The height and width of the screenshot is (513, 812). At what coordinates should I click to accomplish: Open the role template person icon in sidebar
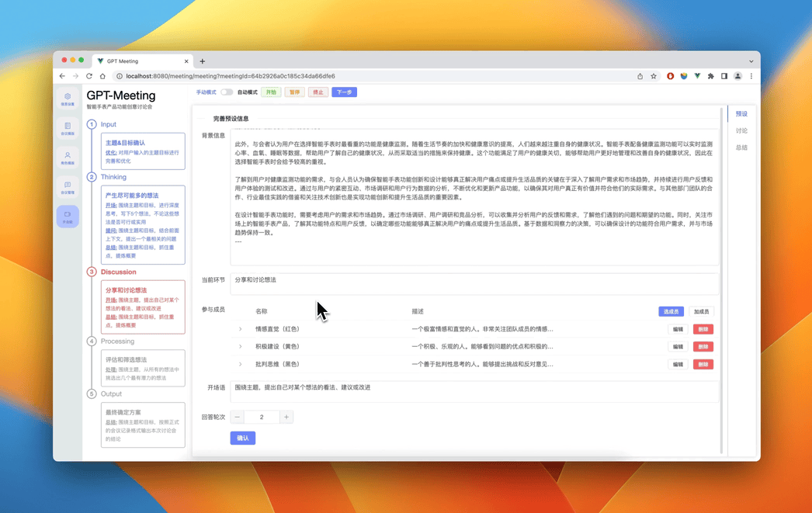pyautogui.click(x=68, y=158)
